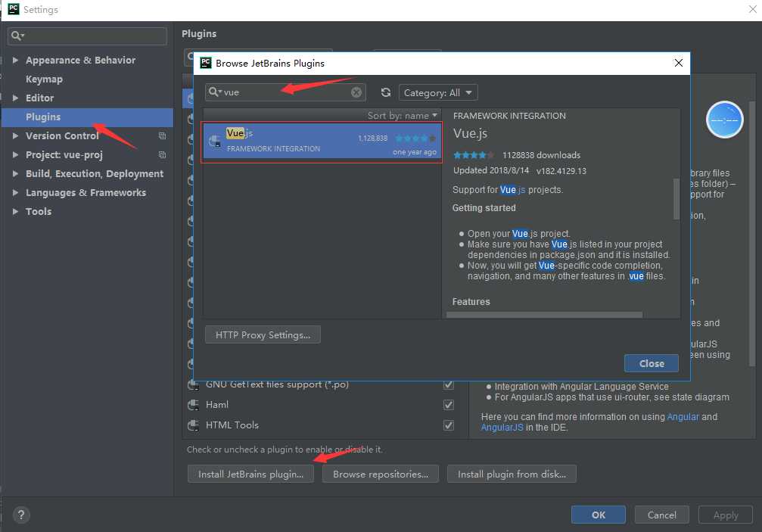
Task: Click the Settings search magnifier icon
Action: point(17,36)
